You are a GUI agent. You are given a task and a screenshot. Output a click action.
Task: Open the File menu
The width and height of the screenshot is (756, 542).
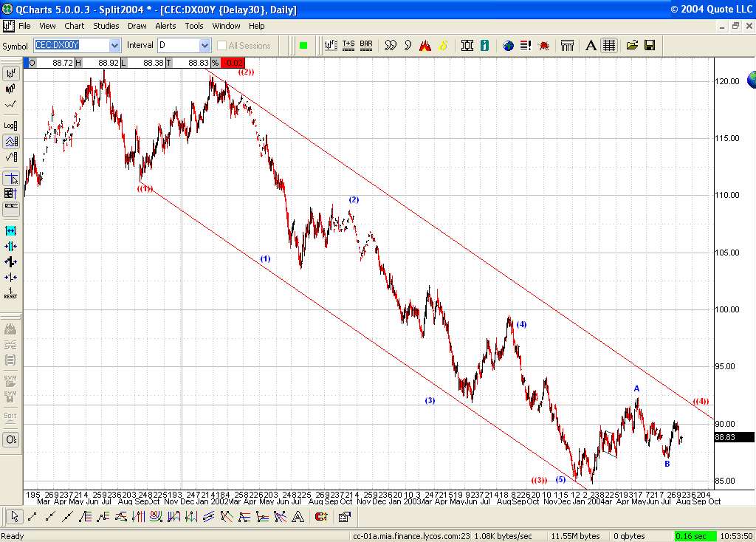24,26
